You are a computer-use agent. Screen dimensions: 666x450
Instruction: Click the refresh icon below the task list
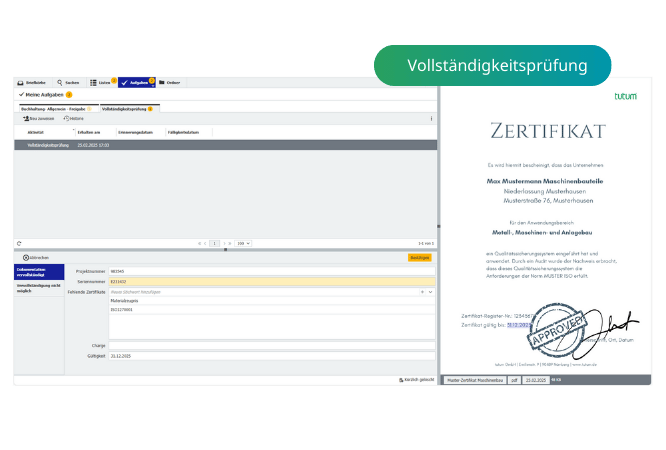tap(19, 243)
